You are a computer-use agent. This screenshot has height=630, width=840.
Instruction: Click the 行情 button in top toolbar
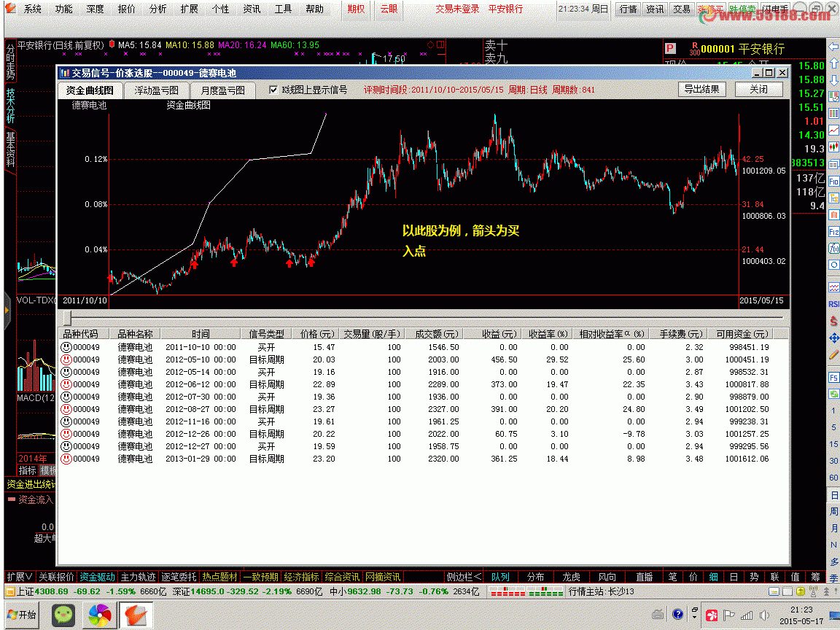[628, 9]
